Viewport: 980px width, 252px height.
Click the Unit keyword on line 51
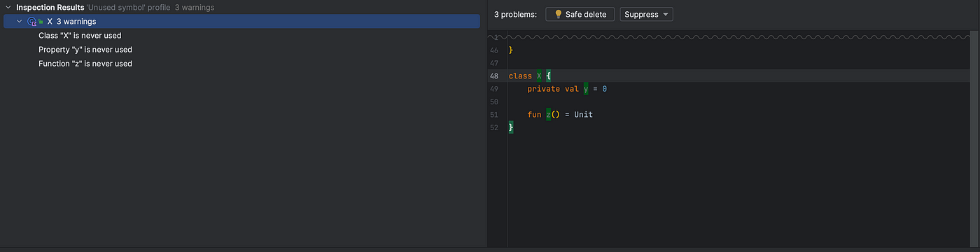(583, 115)
